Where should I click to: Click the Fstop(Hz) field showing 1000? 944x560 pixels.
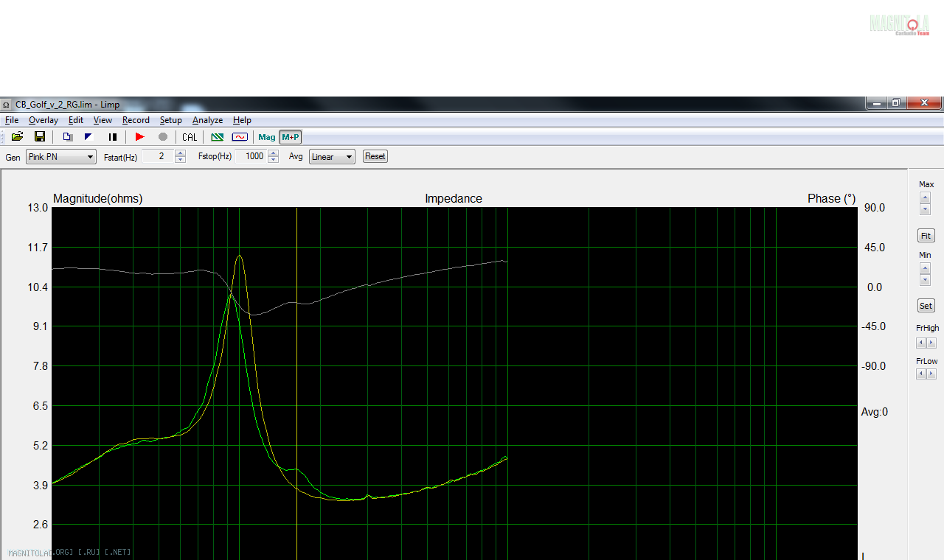250,157
